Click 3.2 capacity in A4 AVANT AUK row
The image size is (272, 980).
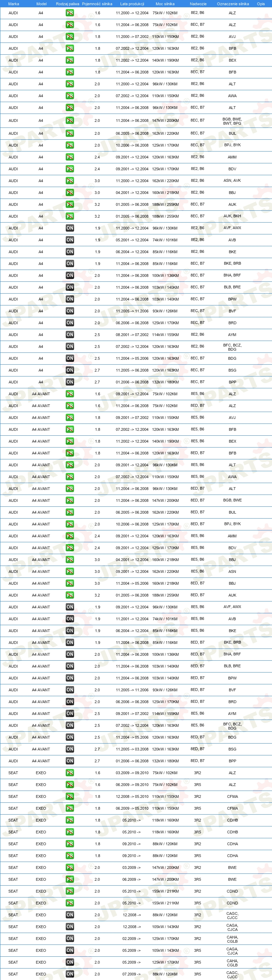point(97,595)
